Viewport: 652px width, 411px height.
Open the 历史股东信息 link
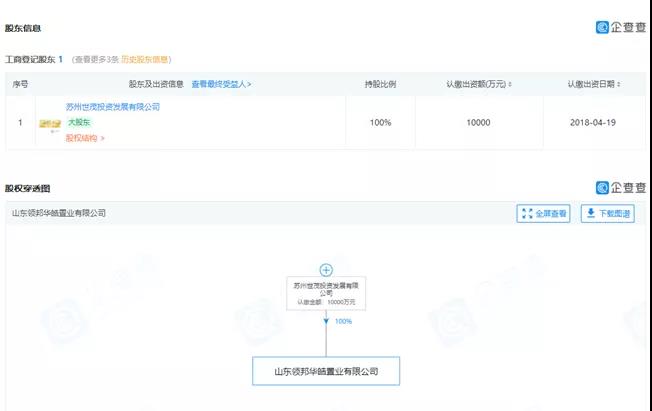pos(145,59)
